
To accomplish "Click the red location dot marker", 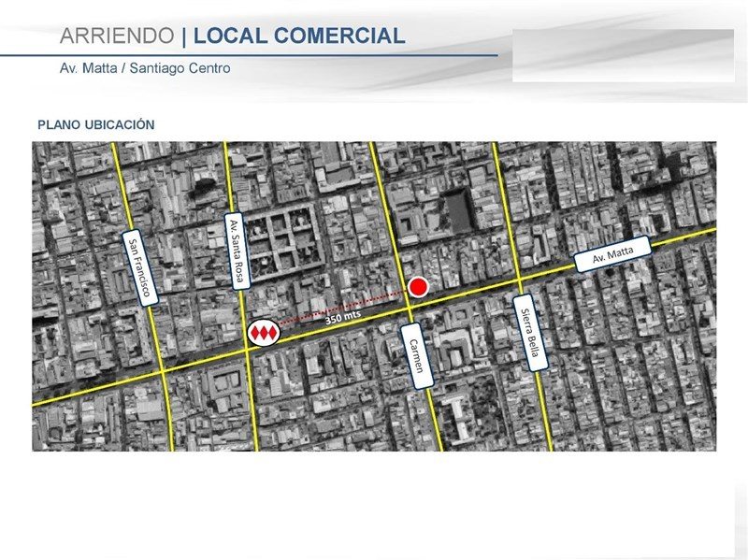I will 418,287.
